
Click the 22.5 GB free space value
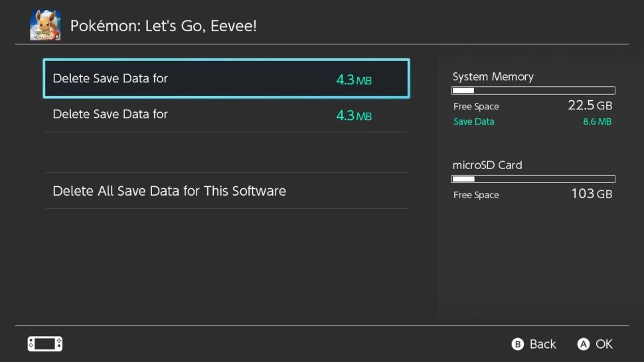pos(590,105)
